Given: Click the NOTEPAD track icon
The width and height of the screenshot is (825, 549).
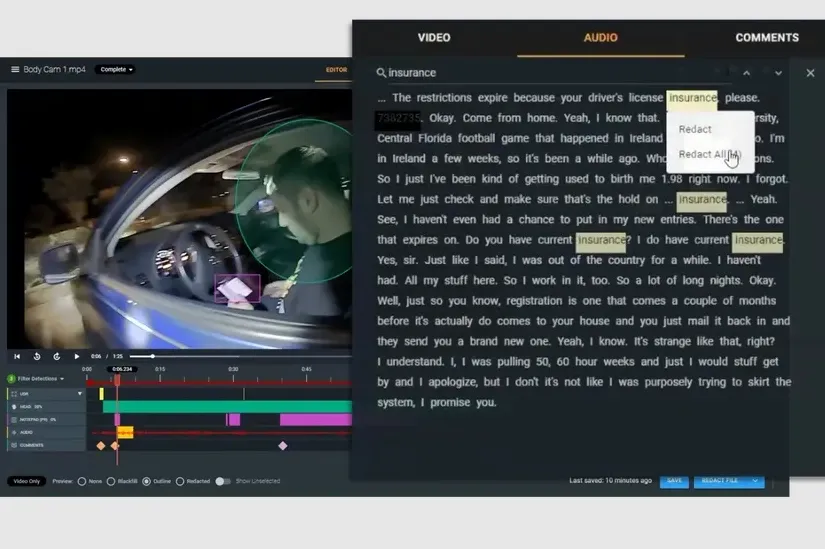Looking at the screenshot, I should (x=14, y=420).
